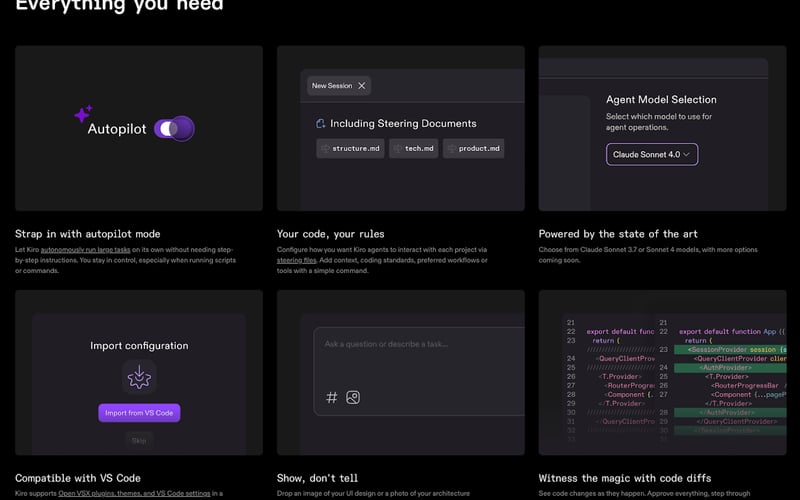Click the hash context icon
Image resolution: width=800 pixels, height=500 pixels.
click(x=332, y=397)
